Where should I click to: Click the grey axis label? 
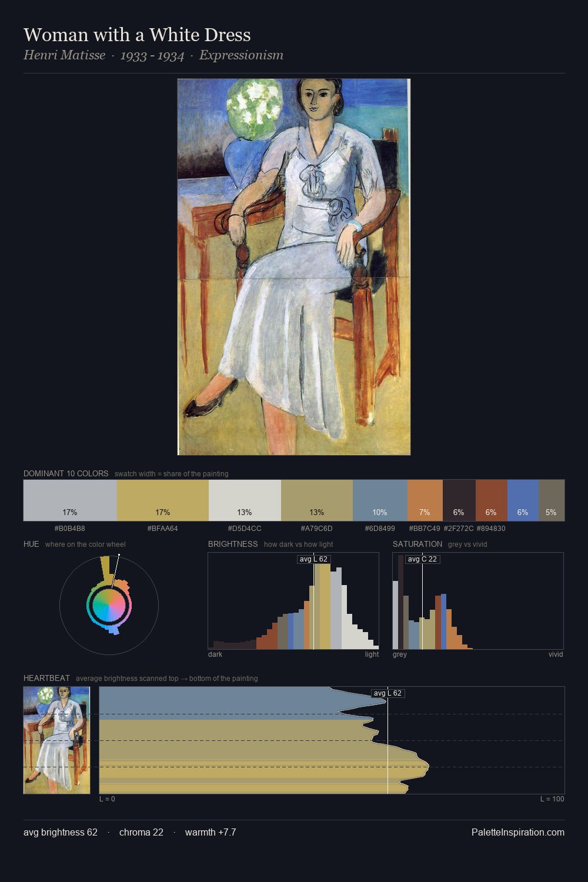point(400,654)
